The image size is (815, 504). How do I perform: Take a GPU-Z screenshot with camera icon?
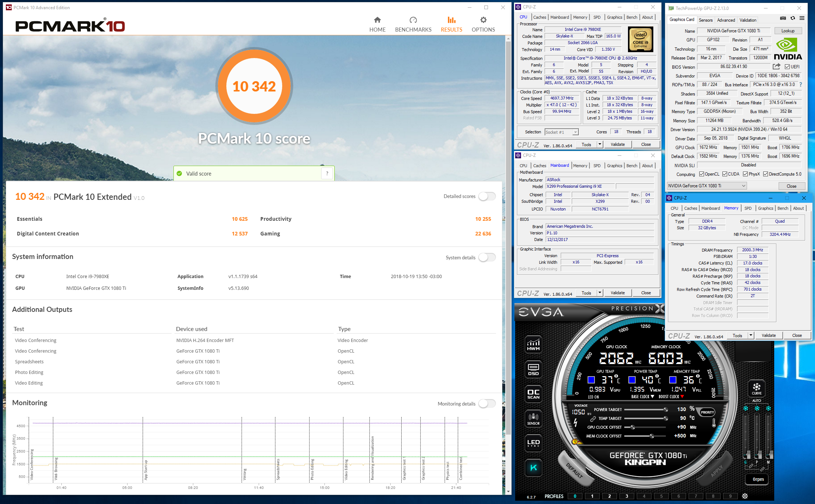pos(783,18)
